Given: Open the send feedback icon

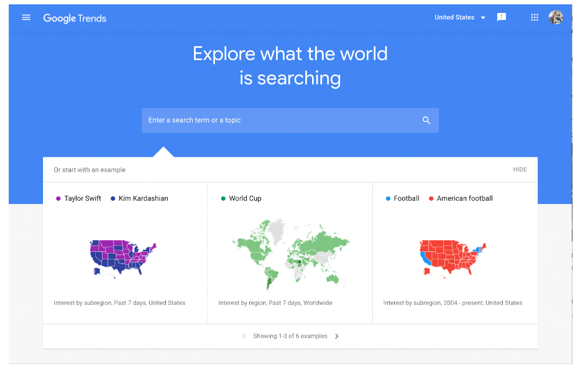Looking at the screenshot, I should (x=502, y=17).
